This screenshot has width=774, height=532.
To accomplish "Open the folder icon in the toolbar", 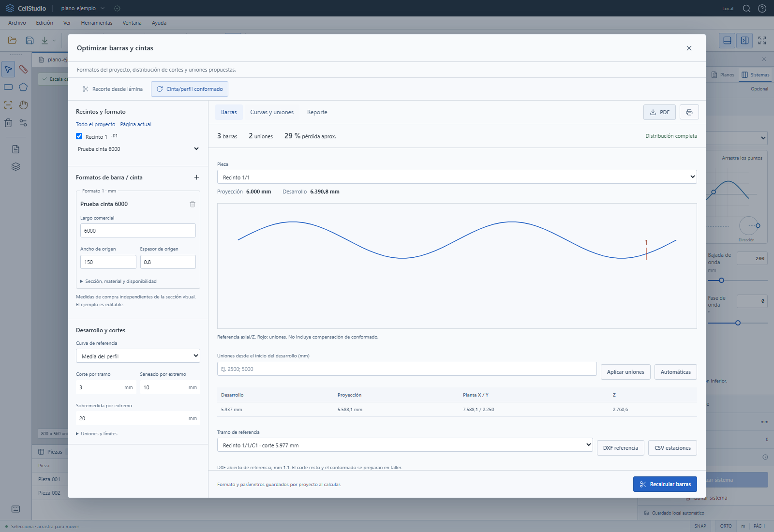I will (x=12, y=40).
